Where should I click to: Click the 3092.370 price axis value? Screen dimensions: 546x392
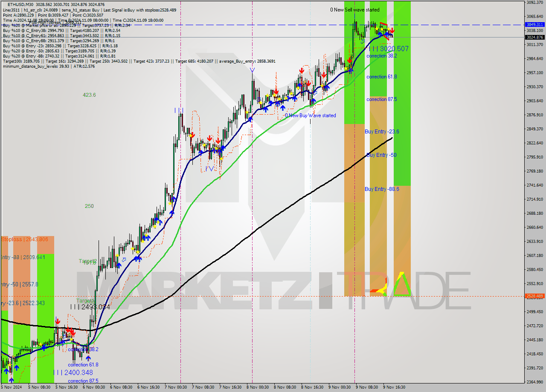click(x=534, y=3)
